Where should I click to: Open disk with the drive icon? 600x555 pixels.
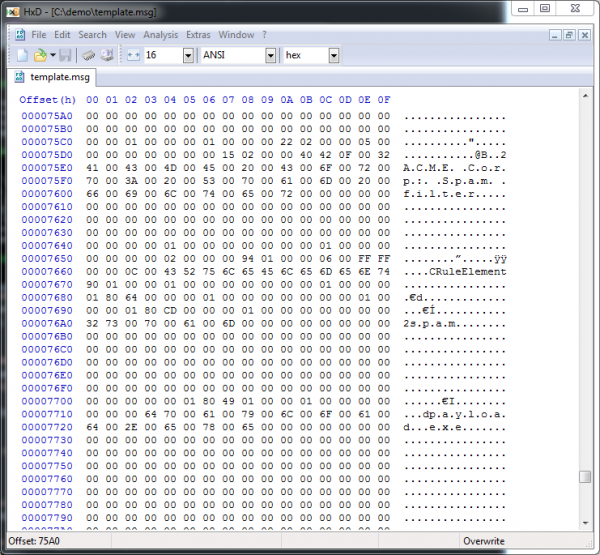tap(107, 56)
